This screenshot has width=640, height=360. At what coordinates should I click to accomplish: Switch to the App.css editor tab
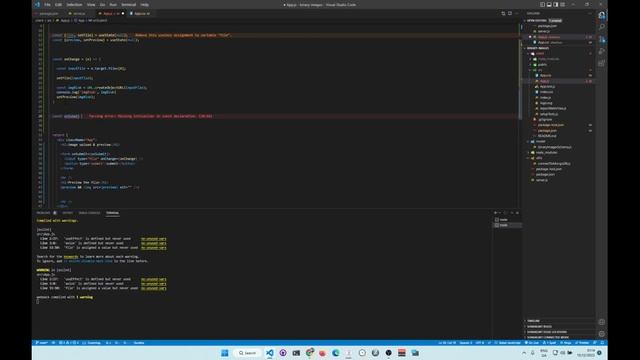tap(142, 13)
